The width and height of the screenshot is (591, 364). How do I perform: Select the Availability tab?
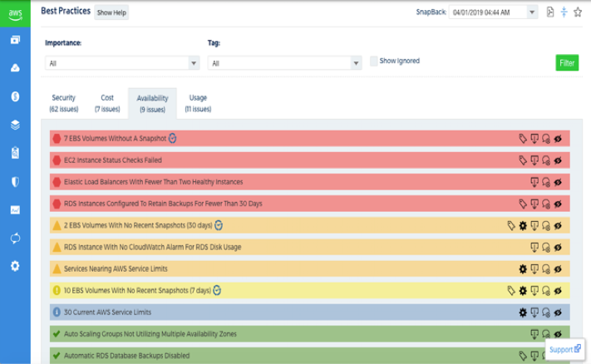[152, 104]
